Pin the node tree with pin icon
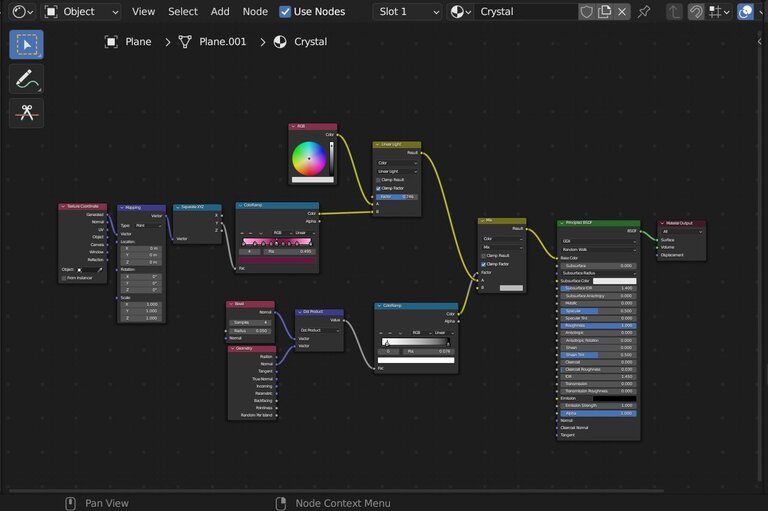Image resolution: width=768 pixels, height=511 pixels. [x=644, y=12]
